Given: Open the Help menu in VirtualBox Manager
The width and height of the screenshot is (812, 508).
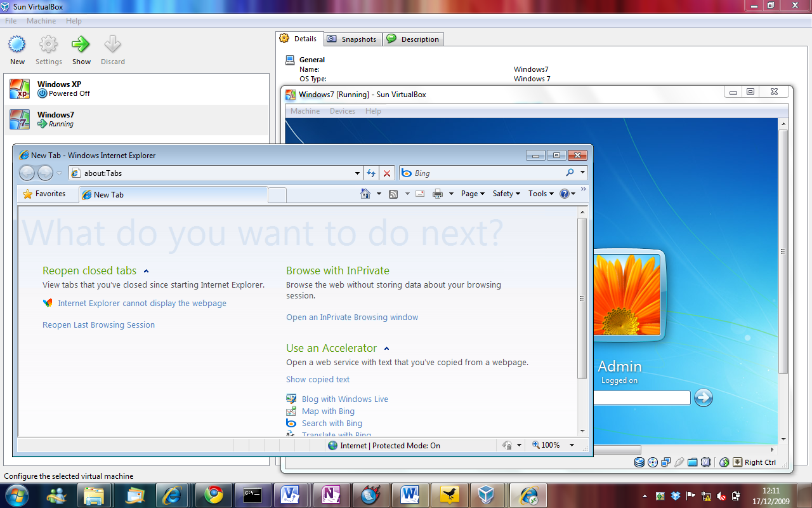Looking at the screenshot, I should [x=74, y=21].
